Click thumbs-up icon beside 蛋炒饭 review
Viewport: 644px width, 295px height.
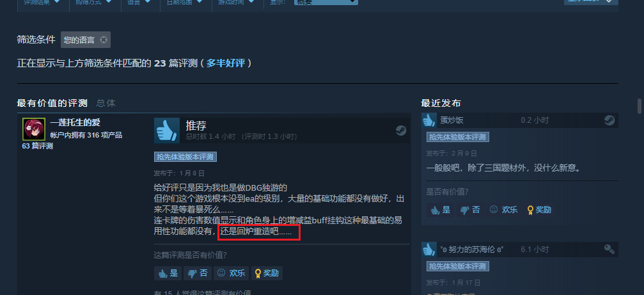[429, 120]
